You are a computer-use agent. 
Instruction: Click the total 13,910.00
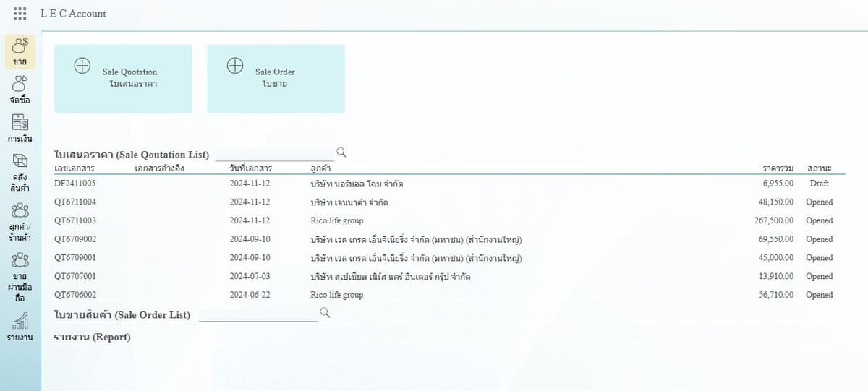coord(775,276)
